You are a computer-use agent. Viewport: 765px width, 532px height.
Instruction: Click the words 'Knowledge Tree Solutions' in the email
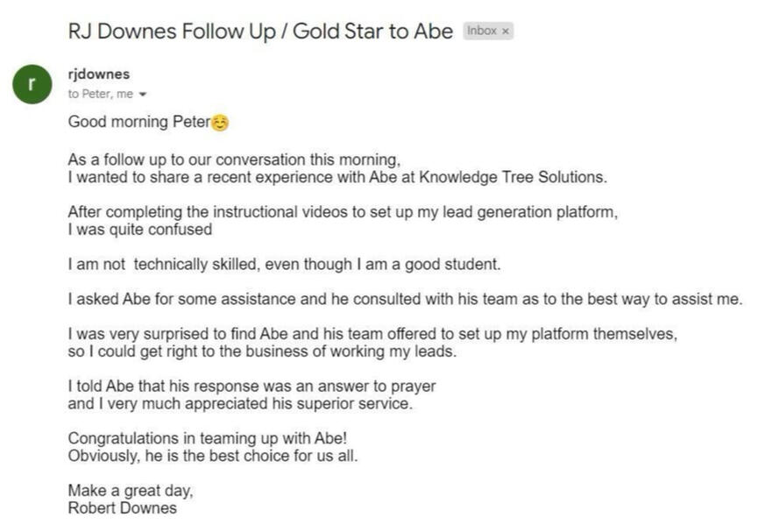(514, 177)
